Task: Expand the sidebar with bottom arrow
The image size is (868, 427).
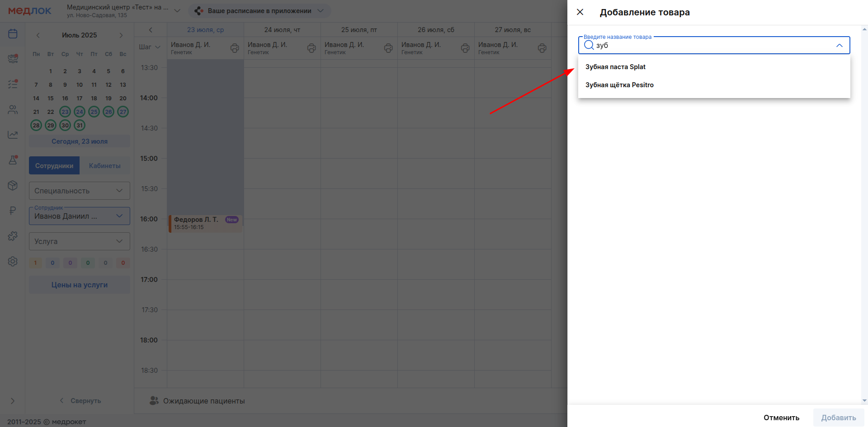Action: [x=13, y=401]
